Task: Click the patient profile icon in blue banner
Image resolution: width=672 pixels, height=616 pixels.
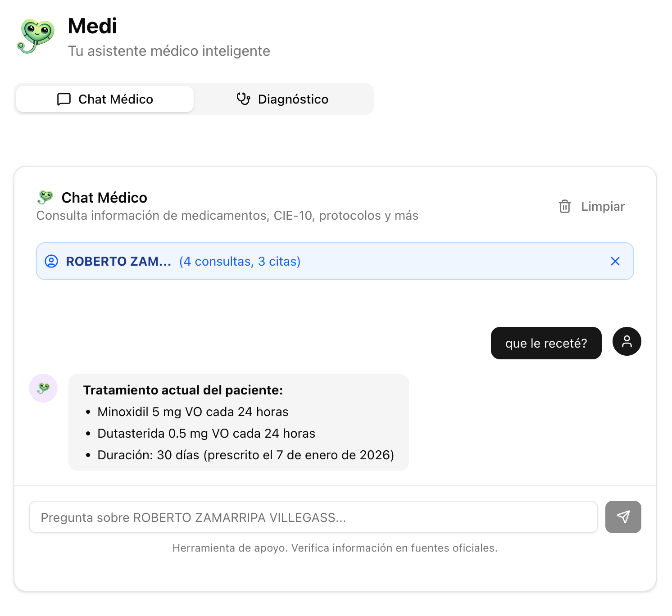Action: pos(51,261)
